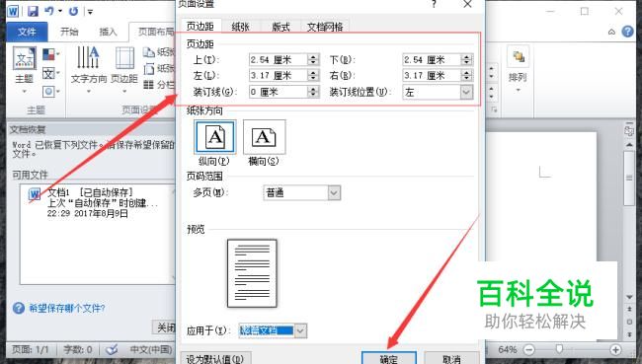Click the proofing check icon in status bar
This screenshot has height=364, width=642.
(112, 349)
